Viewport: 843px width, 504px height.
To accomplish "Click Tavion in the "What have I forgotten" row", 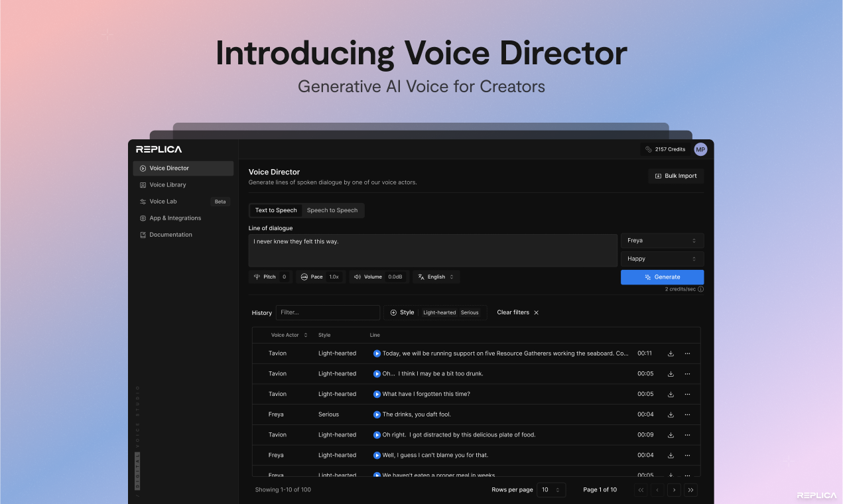I will [277, 394].
